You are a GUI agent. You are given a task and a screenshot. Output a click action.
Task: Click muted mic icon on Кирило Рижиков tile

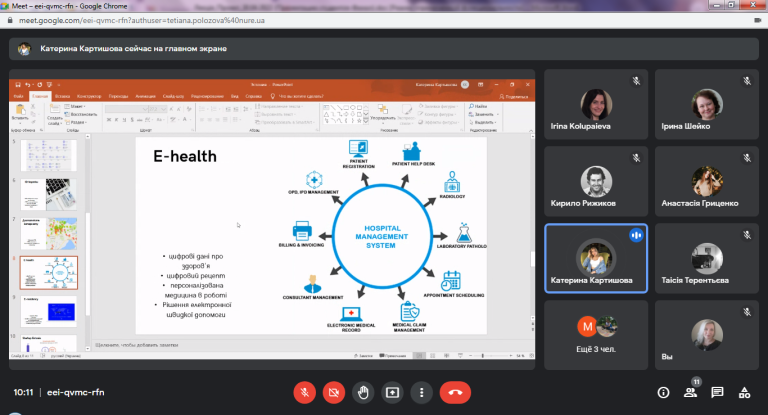coord(636,158)
